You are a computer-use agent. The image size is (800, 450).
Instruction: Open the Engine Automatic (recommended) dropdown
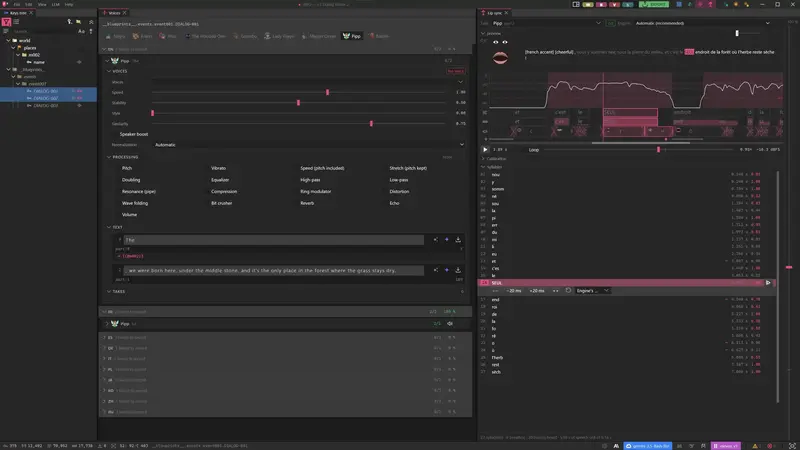pyautogui.click(x=703, y=23)
